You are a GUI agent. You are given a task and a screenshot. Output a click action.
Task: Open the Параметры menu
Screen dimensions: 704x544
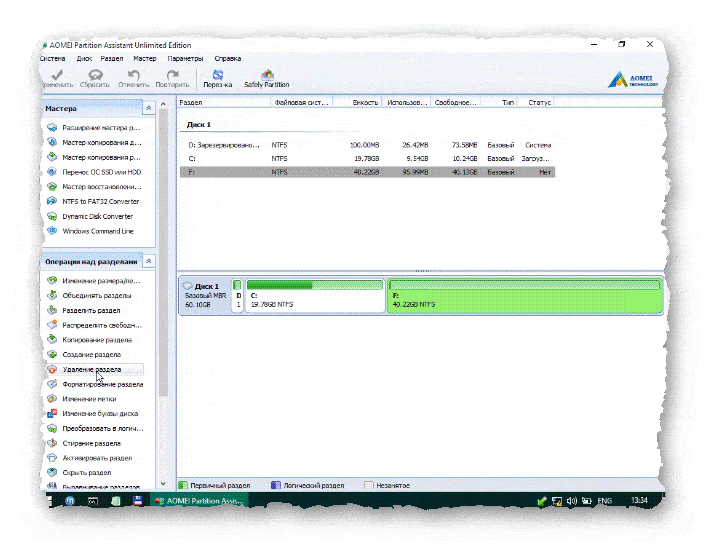click(x=185, y=59)
